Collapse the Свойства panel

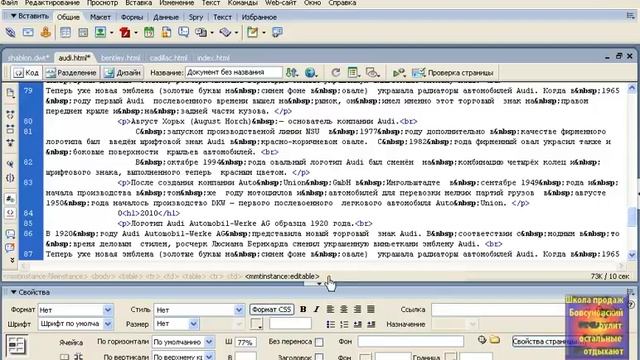[x=13, y=292]
